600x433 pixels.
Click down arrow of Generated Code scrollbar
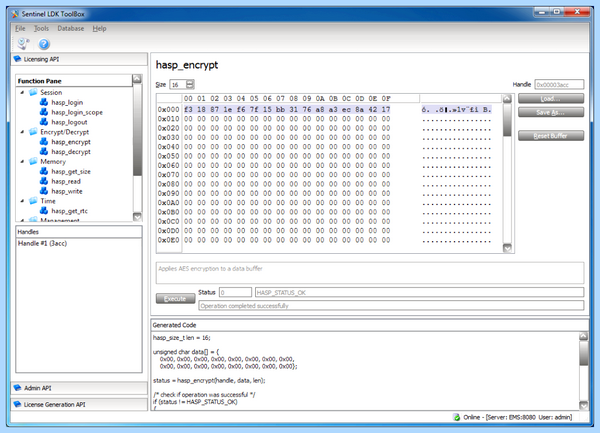coord(584,405)
